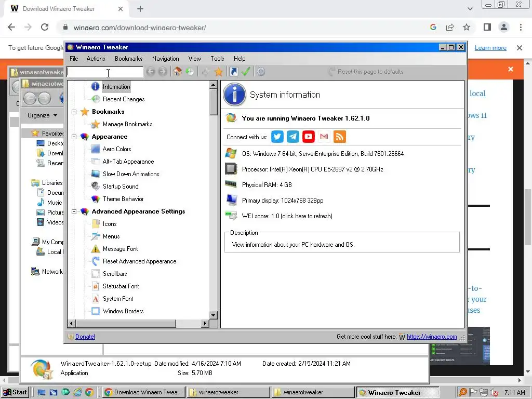Click the monitor icon next to Primary display

(232, 200)
